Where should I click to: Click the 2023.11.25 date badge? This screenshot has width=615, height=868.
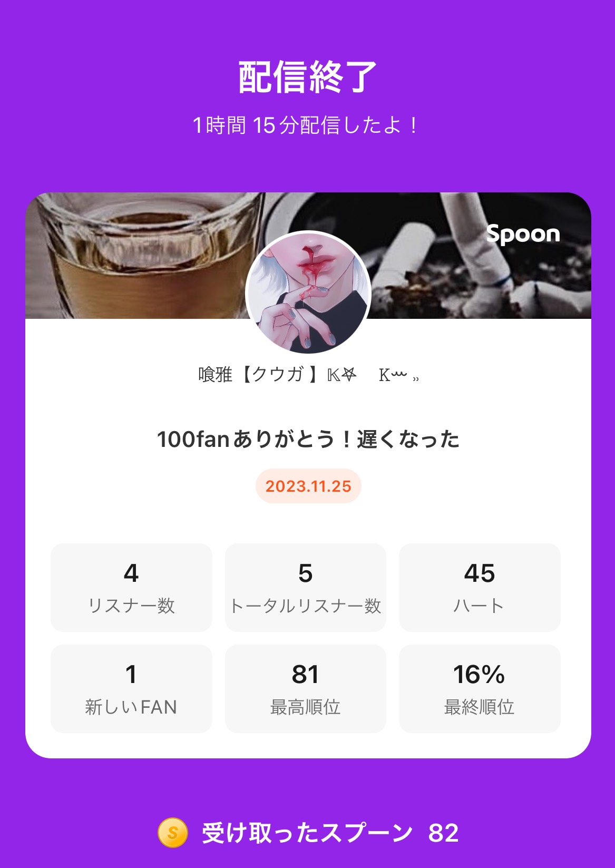308,486
